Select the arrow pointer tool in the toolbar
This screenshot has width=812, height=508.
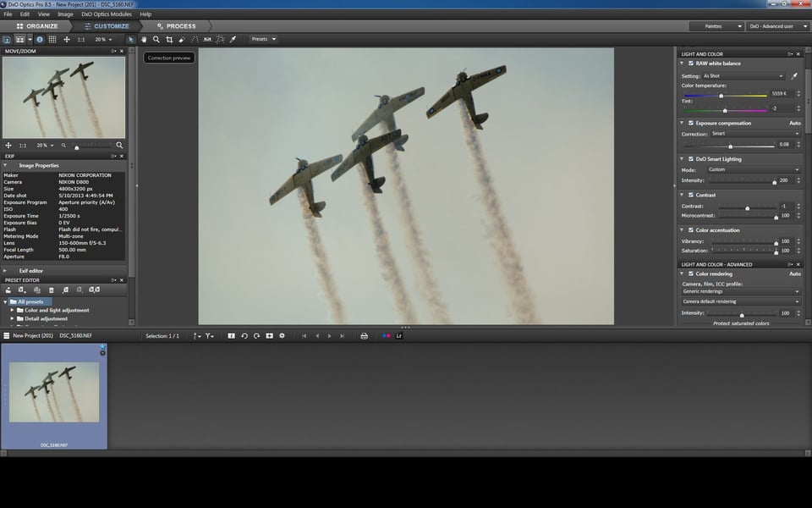(131, 40)
